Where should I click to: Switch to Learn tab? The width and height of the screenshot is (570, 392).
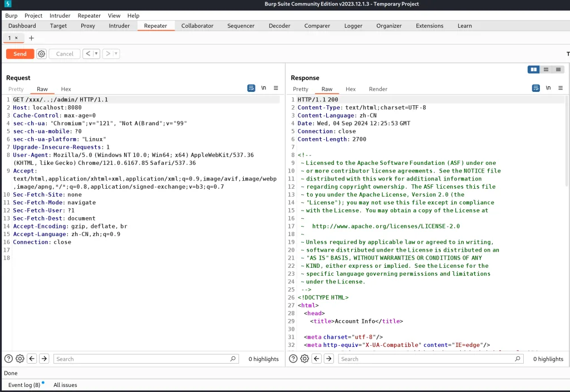tap(465, 26)
